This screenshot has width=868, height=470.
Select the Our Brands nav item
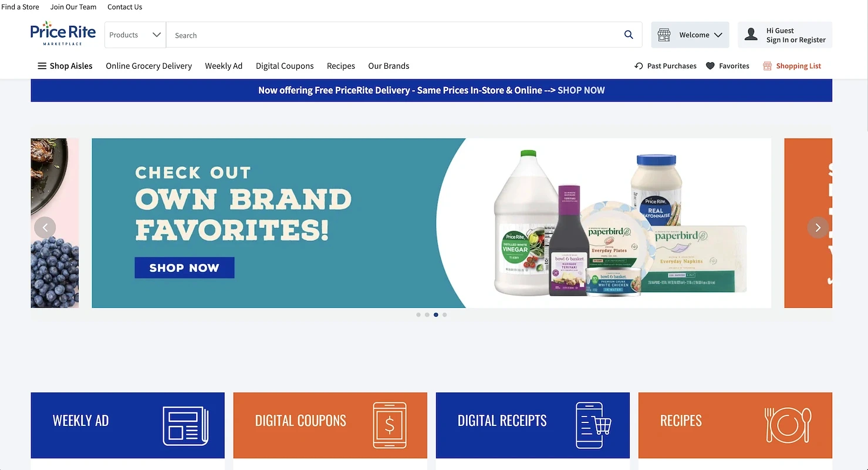point(389,66)
